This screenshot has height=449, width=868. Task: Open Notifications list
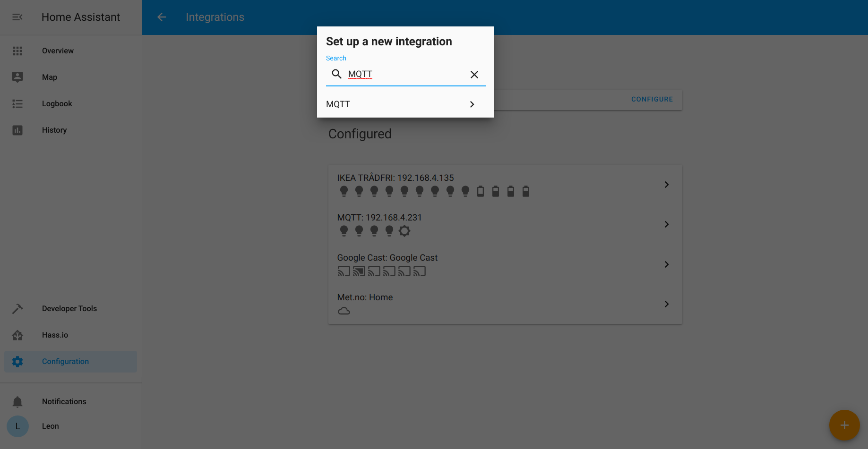click(71, 401)
